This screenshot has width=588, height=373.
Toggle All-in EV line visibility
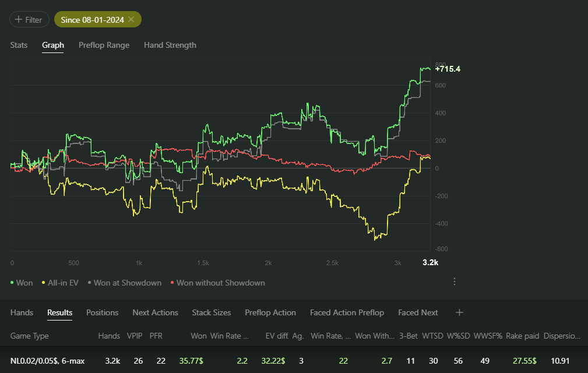pyautogui.click(x=60, y=283)
